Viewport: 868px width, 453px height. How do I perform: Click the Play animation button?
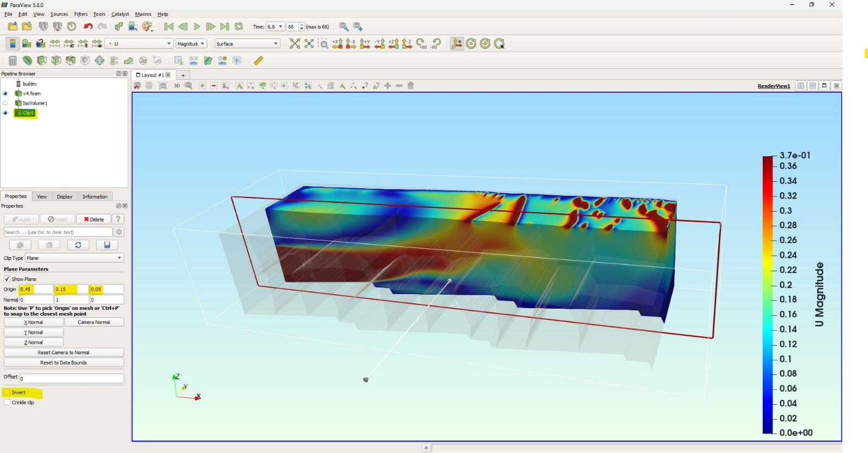tap(197, 27)
